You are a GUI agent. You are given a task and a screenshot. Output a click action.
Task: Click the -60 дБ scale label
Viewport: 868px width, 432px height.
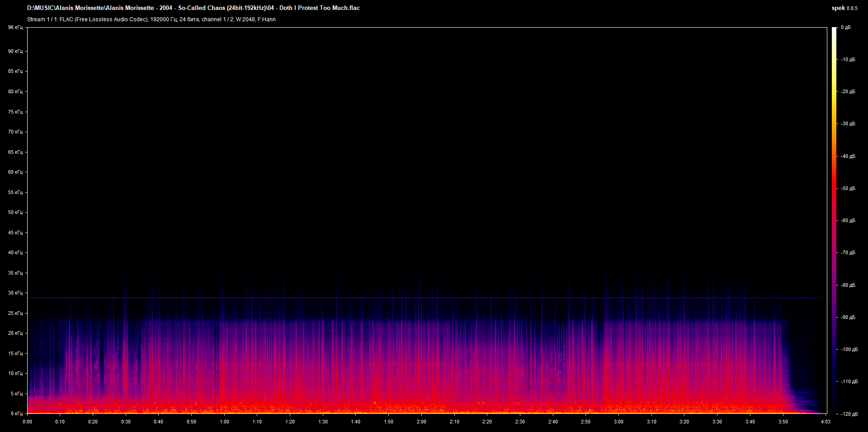tap(848, 221)
